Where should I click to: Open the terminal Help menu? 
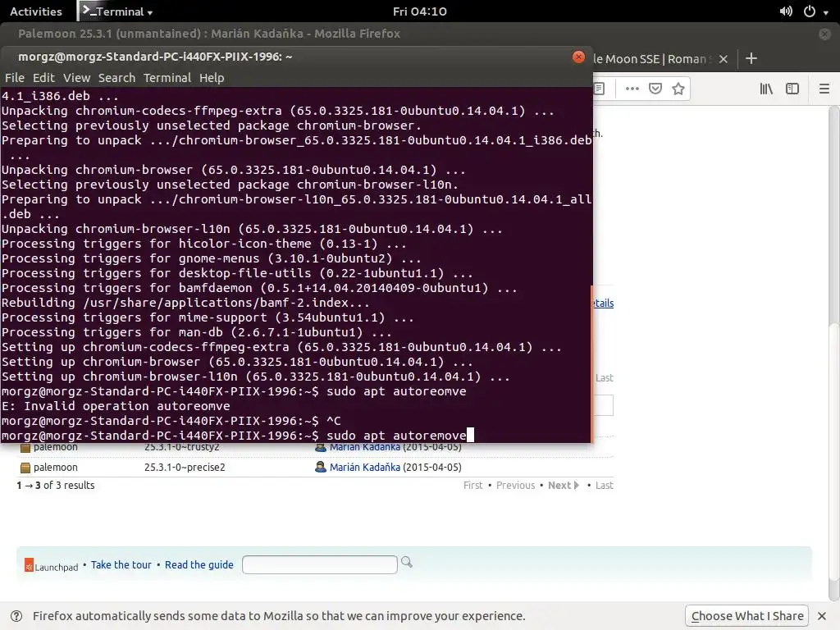point(212,78)
